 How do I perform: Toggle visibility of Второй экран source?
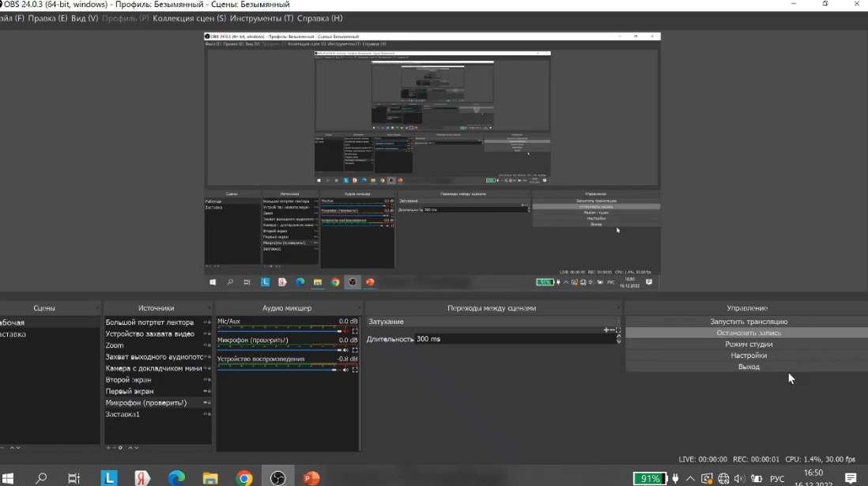pos(203,380)
